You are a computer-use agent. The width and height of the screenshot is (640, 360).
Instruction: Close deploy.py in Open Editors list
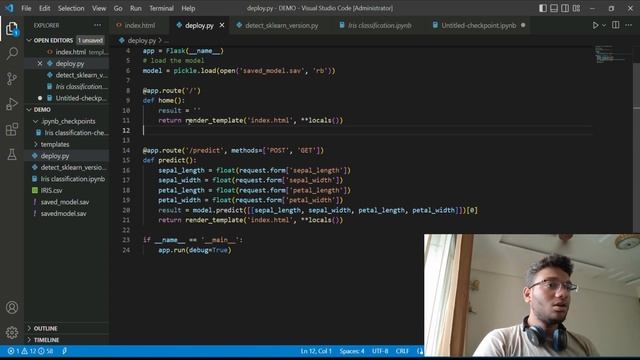40,64
